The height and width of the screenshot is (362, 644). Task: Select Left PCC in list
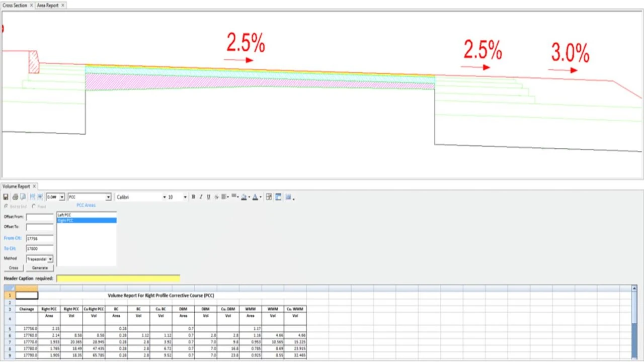87,215
